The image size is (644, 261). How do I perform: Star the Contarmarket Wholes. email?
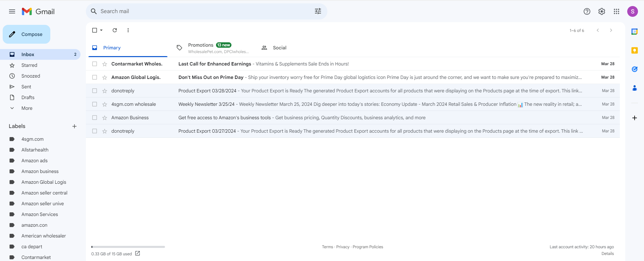click(x=105, y=64)
